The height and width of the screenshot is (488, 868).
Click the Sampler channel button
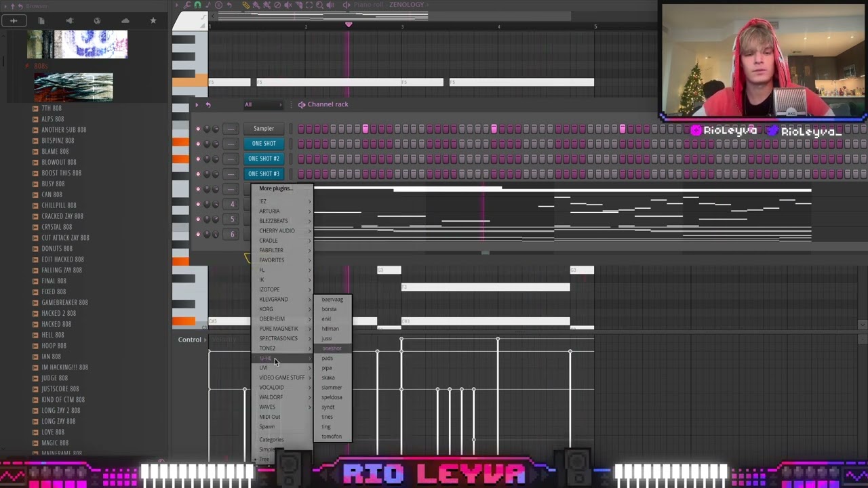pos(264,129)
